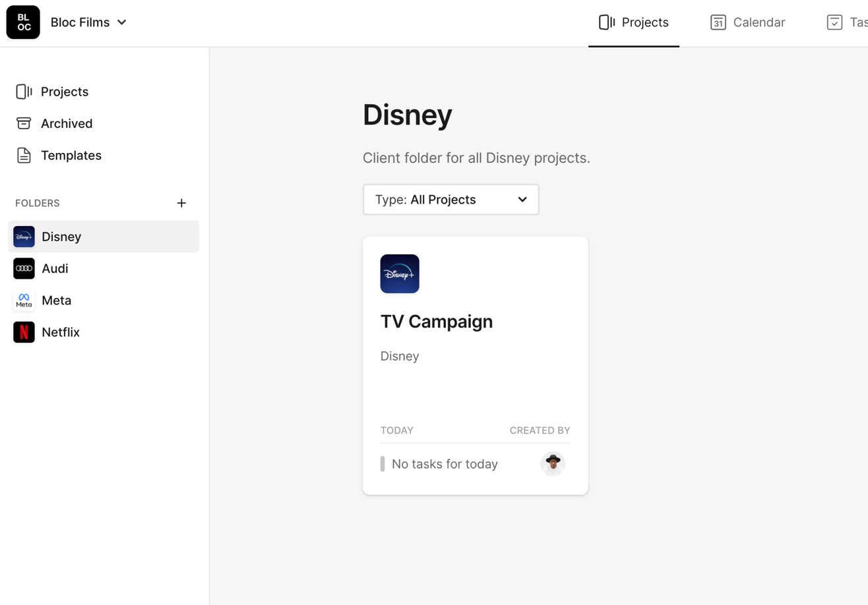Expand the Bloc Films workspace dropdown
The height and width of the screenshot is (605, 868).
pos(121,22)
